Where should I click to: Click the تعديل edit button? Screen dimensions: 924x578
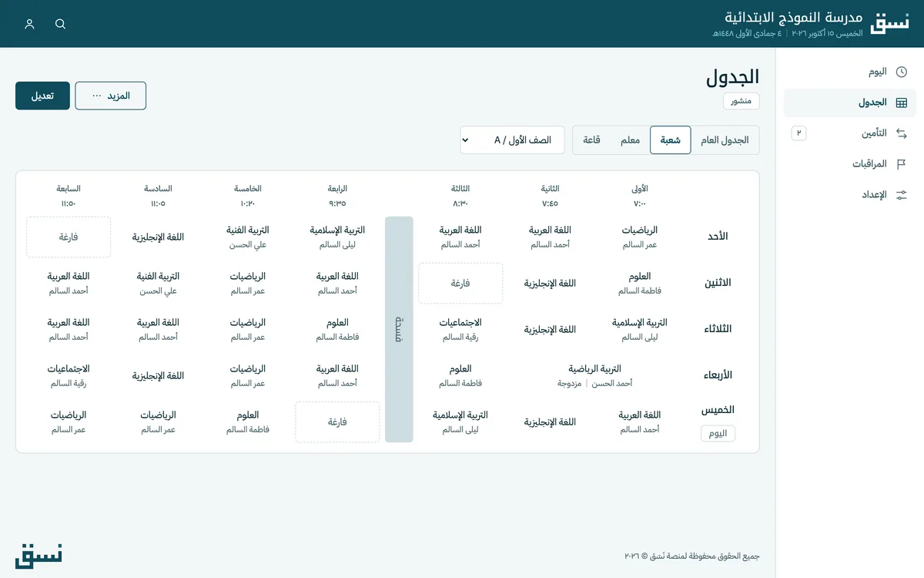pyautogui.click(x=42, y=96)
